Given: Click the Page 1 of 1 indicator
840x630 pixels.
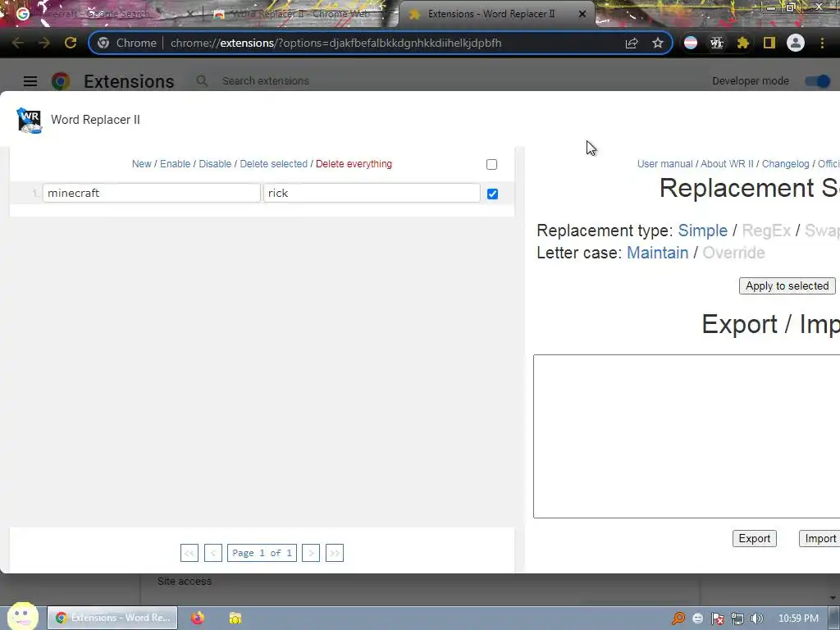Looking at the screenshot, I should click(262, 553).
